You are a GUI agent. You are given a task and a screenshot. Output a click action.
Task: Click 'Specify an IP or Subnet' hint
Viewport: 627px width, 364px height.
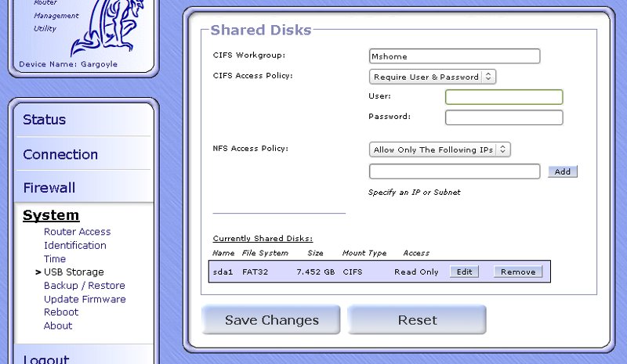[415, 193]
